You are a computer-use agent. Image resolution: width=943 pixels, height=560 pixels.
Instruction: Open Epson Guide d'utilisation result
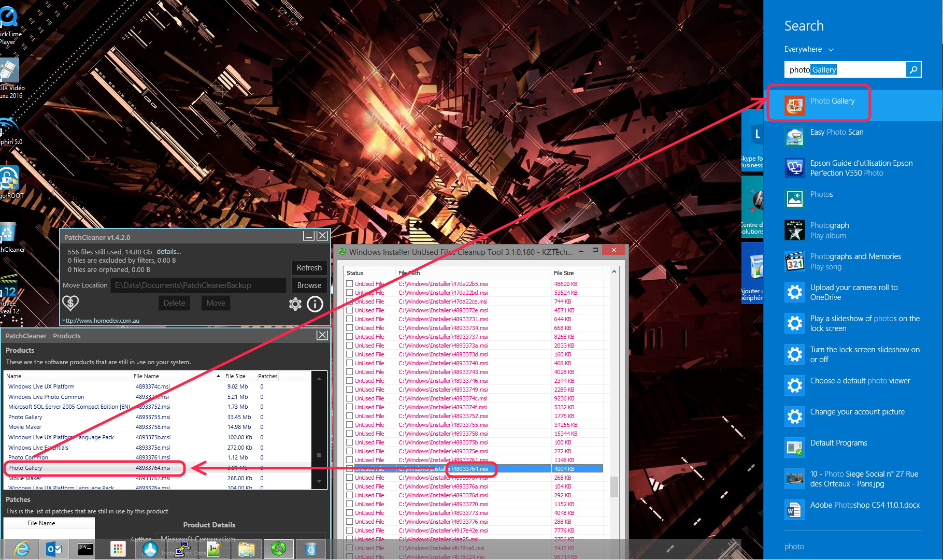pyautogui.click(x=853, y=168)
